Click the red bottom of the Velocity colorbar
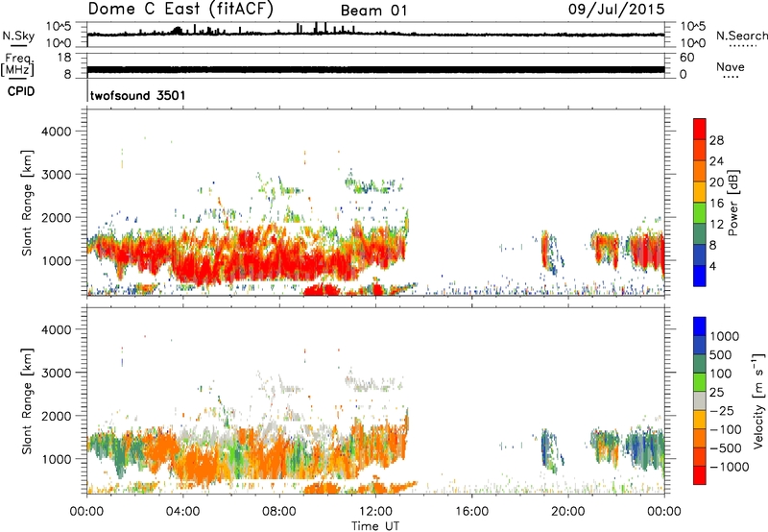Image resolution: width=768 pixels, height=532 pixels. 700,475
